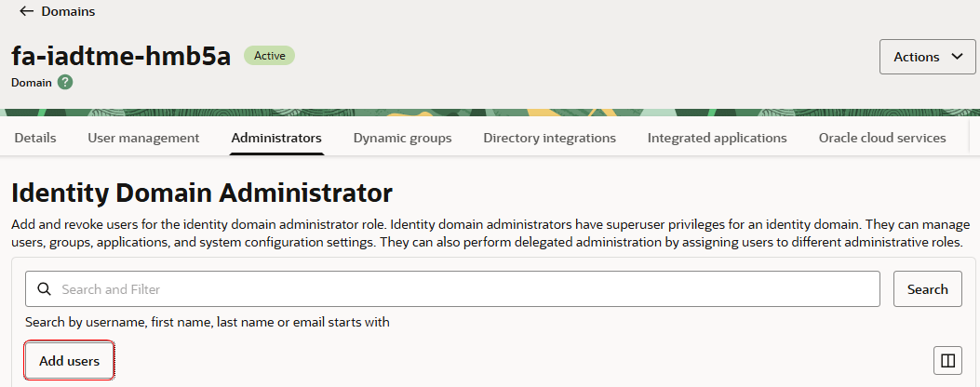
Task: Click the Active status badge
Action: (269, 56)
